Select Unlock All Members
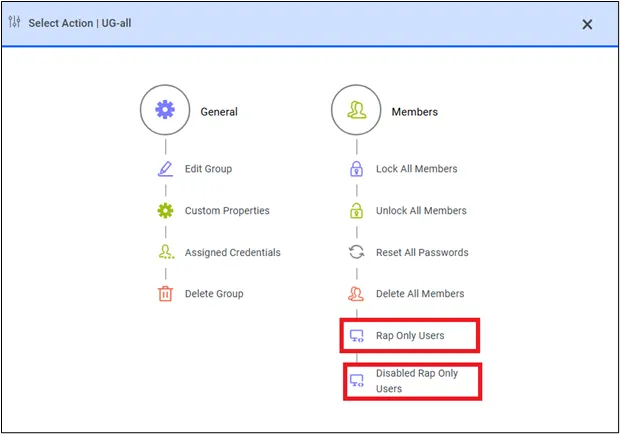620x434 pixels. pos(421,211)
